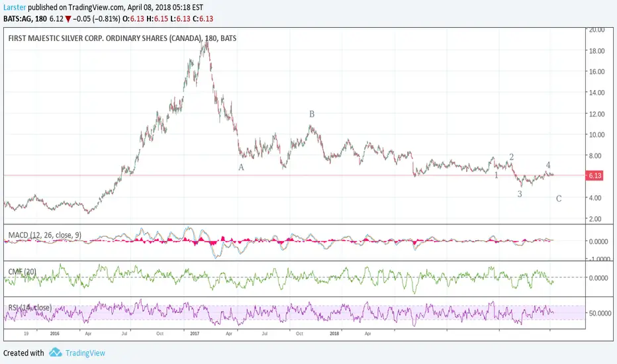Click the 12.00 price axis label
This screenshot has width=617, height=364.
tap(596, 114)
